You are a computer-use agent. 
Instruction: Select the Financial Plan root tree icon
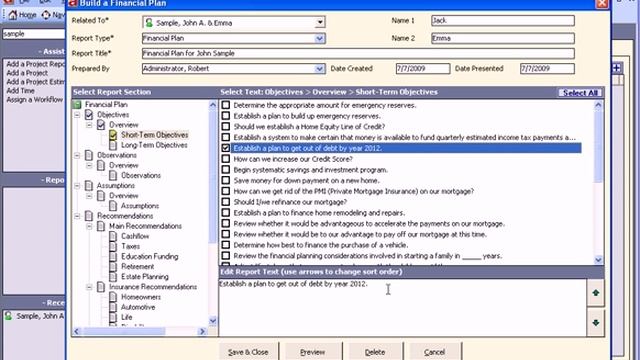[x=77, y=104]
